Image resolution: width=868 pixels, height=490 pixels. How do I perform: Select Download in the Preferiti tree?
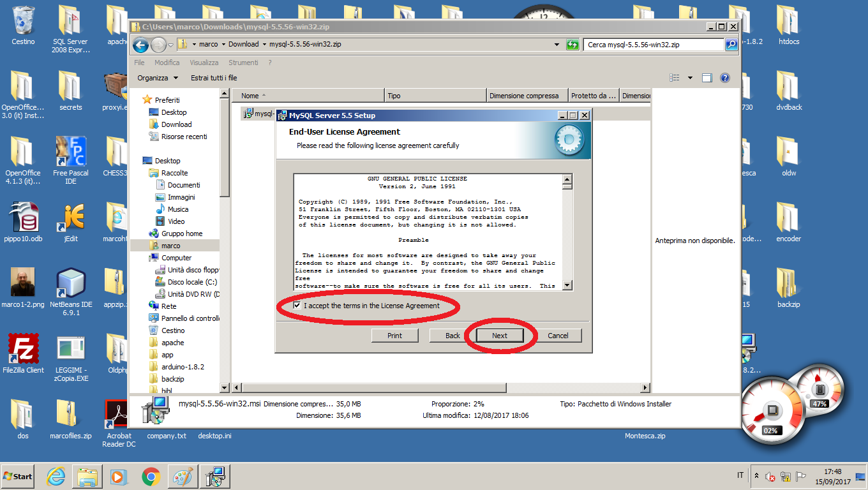(176, 124)
